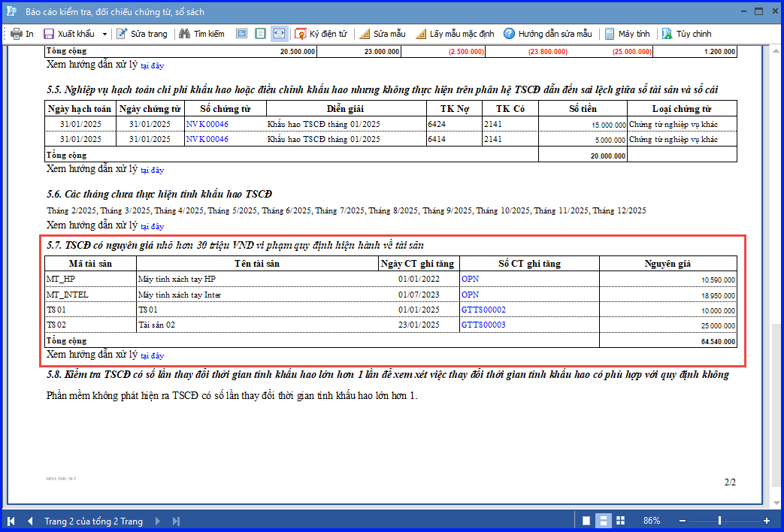Click the zoom slider handle
This screenshot has width=784, height=532.
[x=719, y=521]
